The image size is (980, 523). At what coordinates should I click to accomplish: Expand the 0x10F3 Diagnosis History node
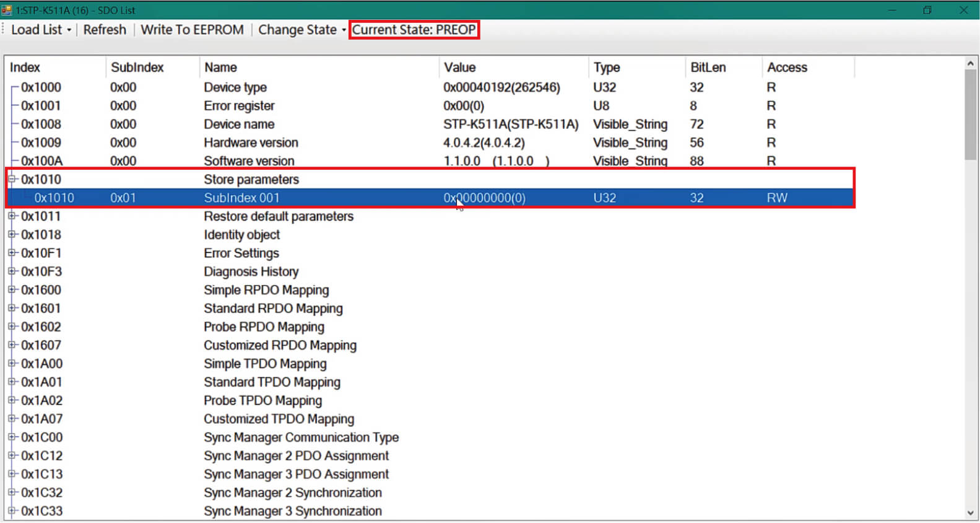click(11, 271)
